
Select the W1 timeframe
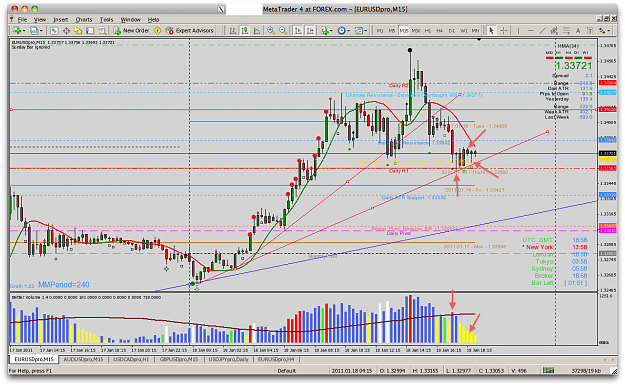pos(464,31)
